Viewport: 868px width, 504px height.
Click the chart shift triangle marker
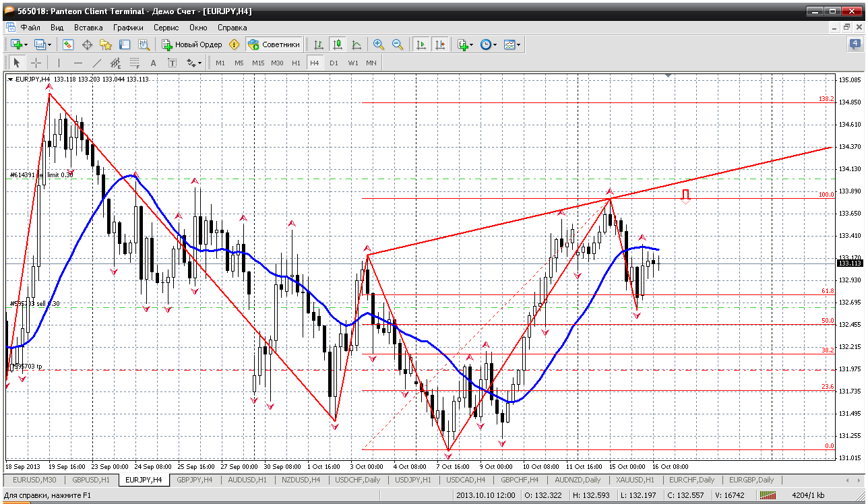click(668, 76)
